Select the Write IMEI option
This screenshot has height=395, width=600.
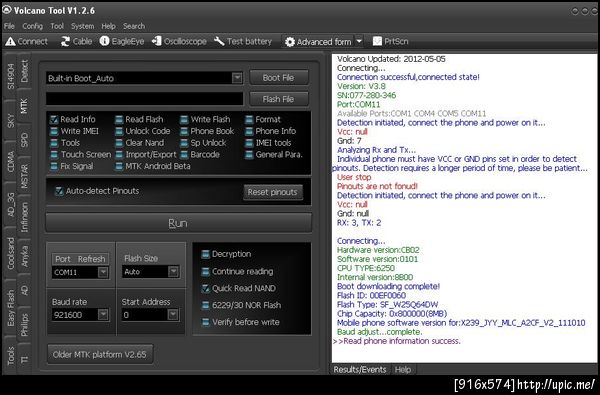[75, 131]
